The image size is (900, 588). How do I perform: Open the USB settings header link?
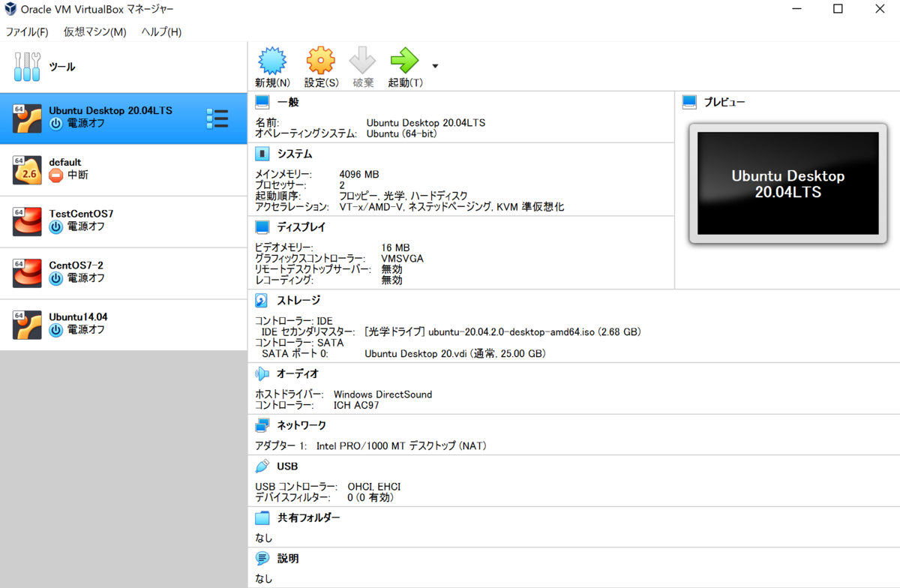287,466
